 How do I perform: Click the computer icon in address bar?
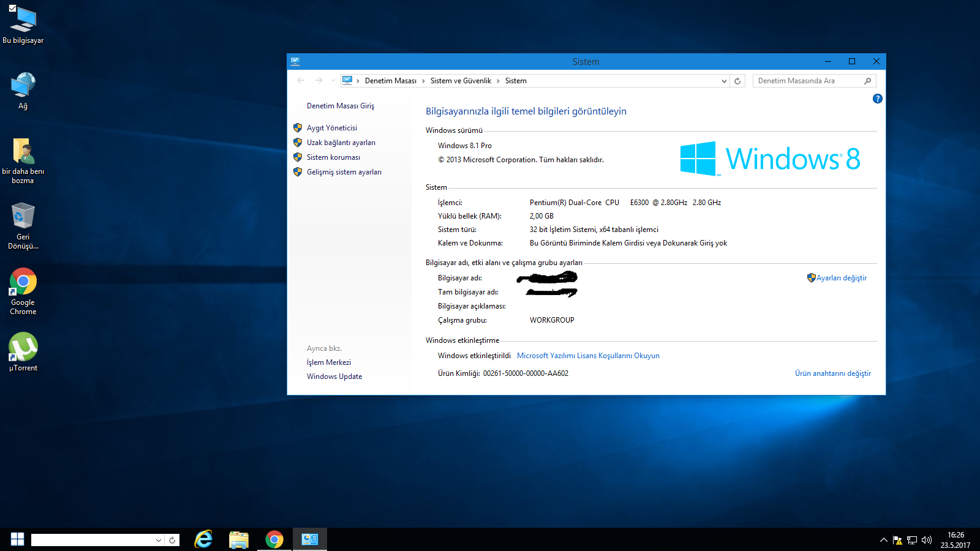click(347, 80)
